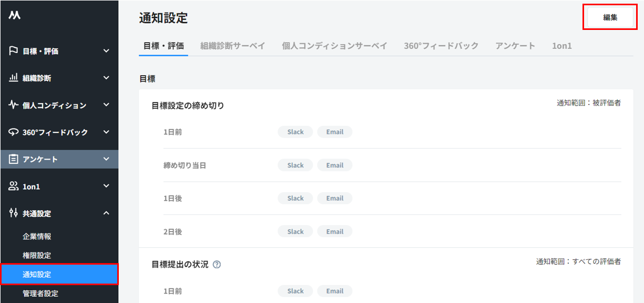The width and height of the screenshot is (644, 303).
Task: Toggle Email for 締め切り当日 row
Action: click(334, 165)
